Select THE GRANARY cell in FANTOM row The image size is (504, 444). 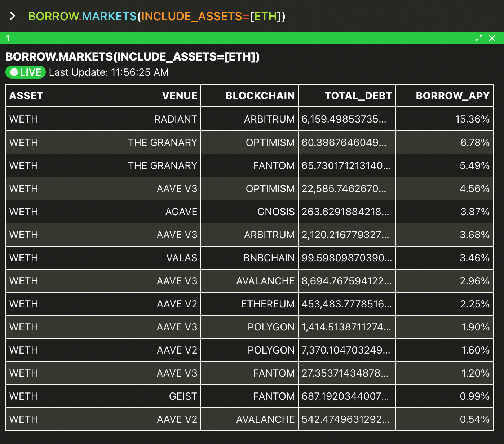[152, 165]
